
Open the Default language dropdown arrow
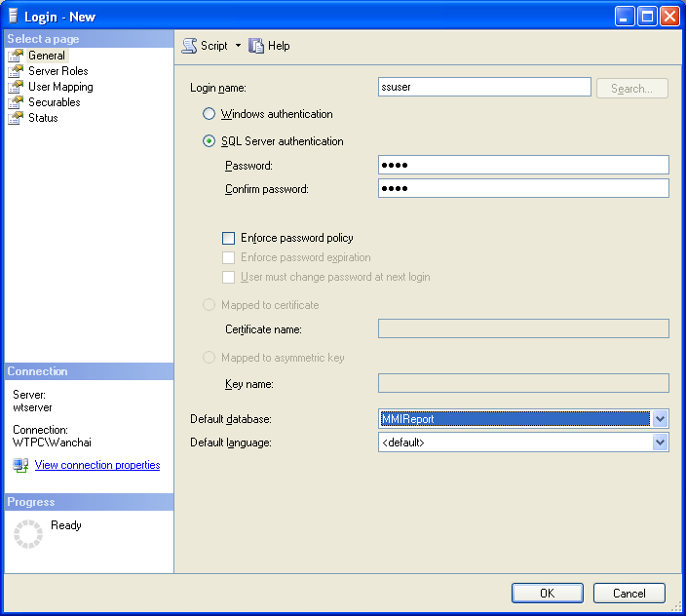pos(660,443)
